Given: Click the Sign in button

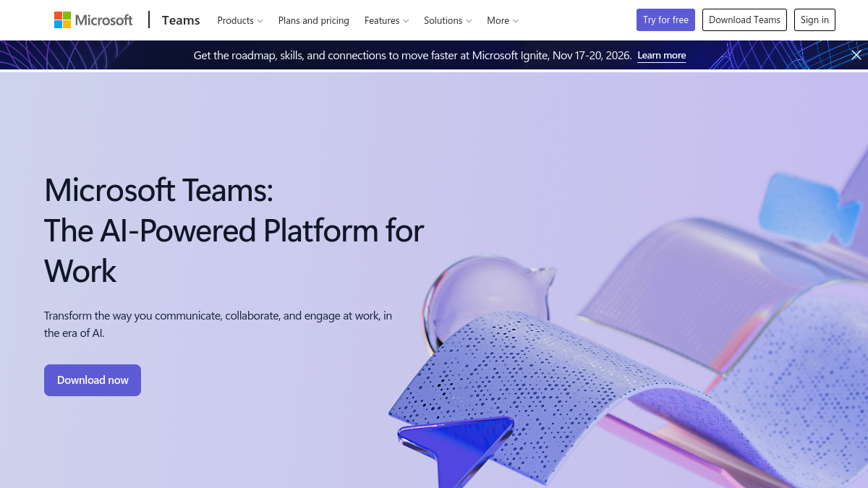Looking at the screenshot, I should pos(814,20).
